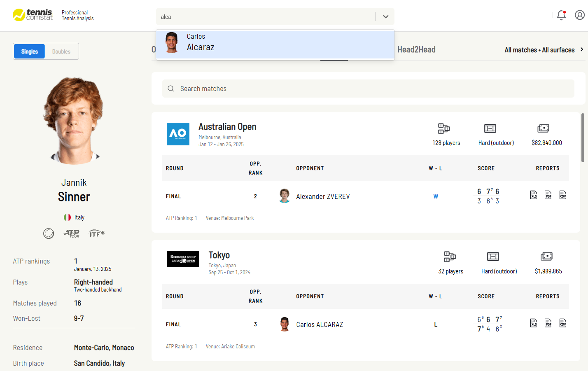Click the Australian Open prize money icon
This screenshot has height=371, width=588.
point(544,128)
